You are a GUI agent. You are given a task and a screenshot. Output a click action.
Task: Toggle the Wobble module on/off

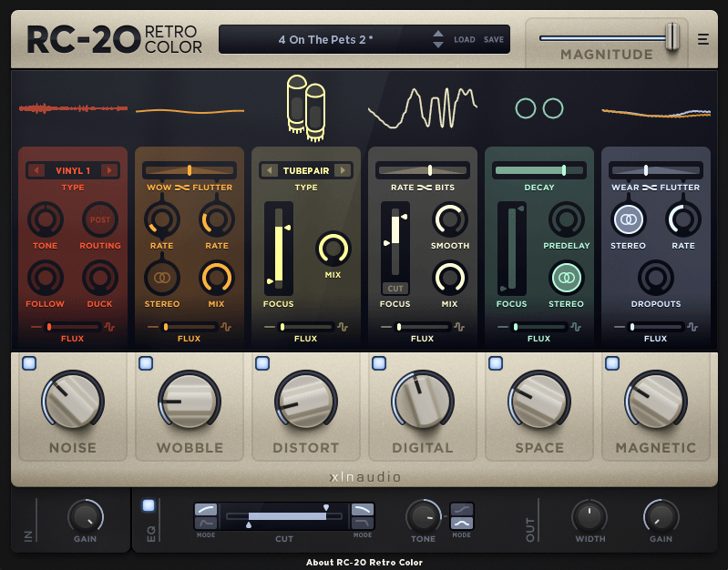[x=146, y=363]
